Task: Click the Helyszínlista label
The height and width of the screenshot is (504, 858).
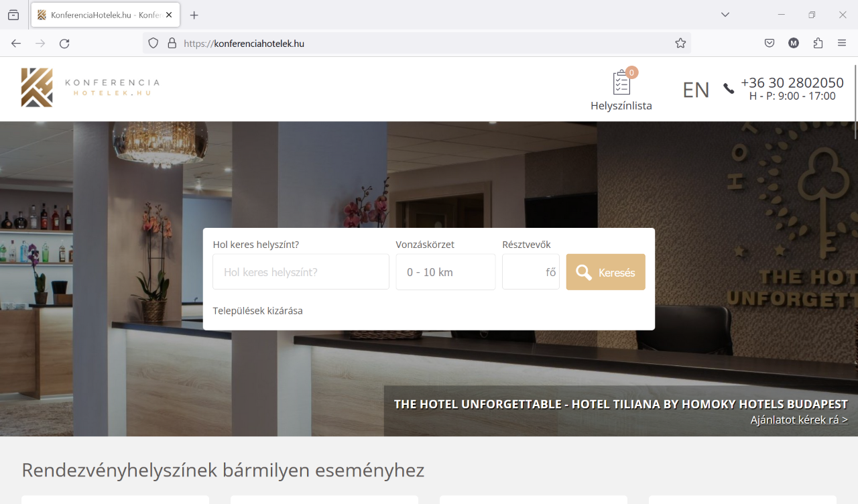Action: [x=621, y=105]
